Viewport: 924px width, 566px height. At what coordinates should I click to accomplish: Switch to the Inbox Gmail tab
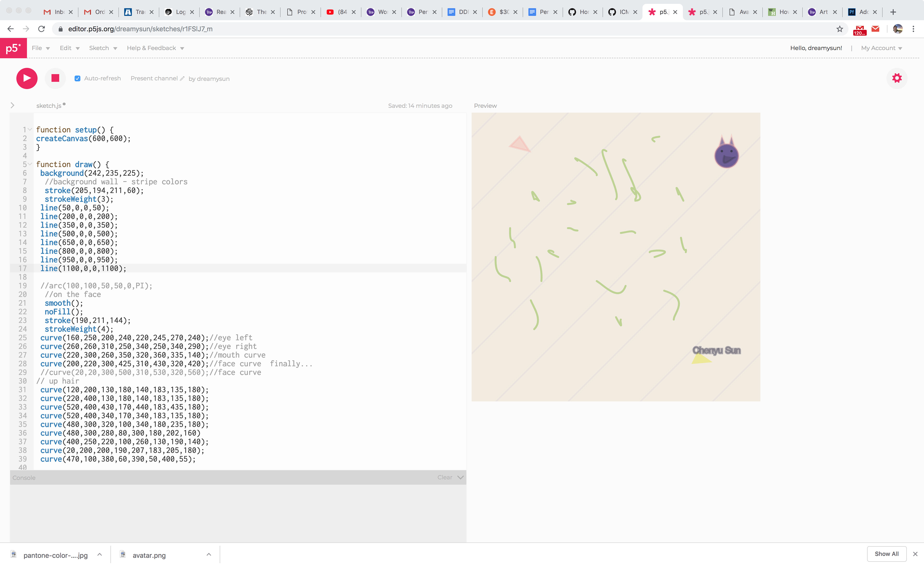click(x=58, y=12)
